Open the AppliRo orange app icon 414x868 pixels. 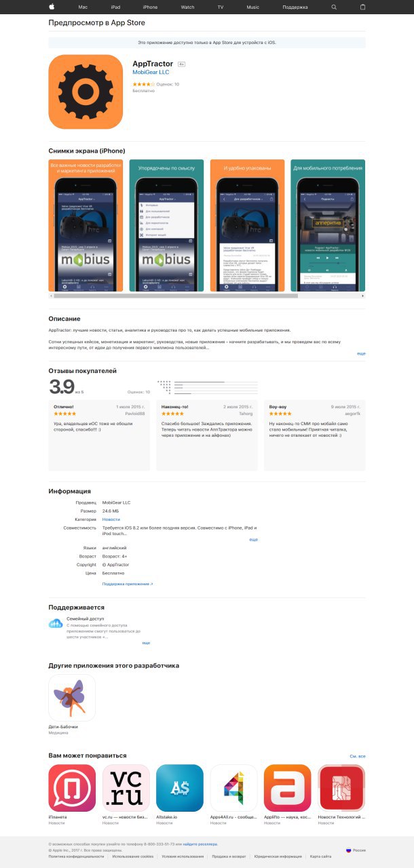pyautogui.click(x=288, y=788)
